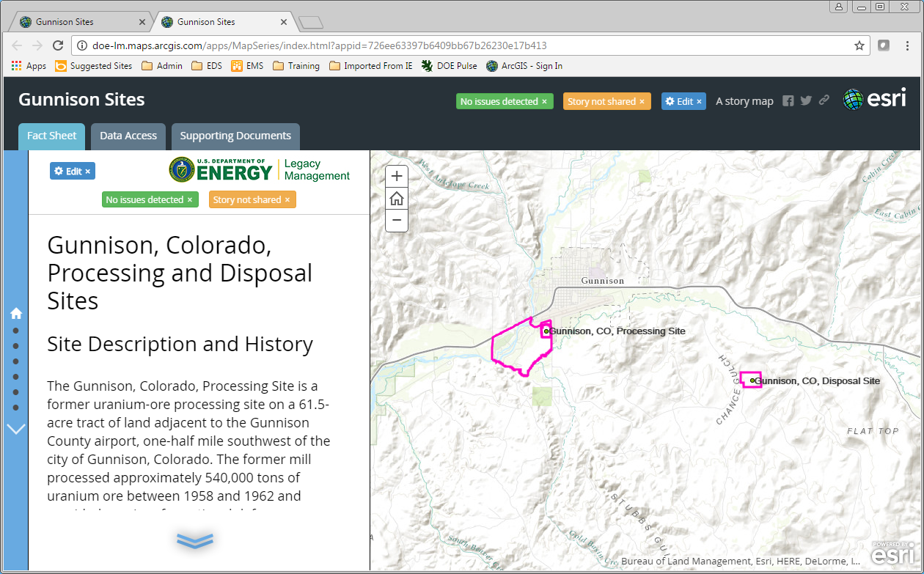Click panel 'Story not shared' badge
Image resolution: width=924 pixels, height=574 pixels.
(252, 199)
